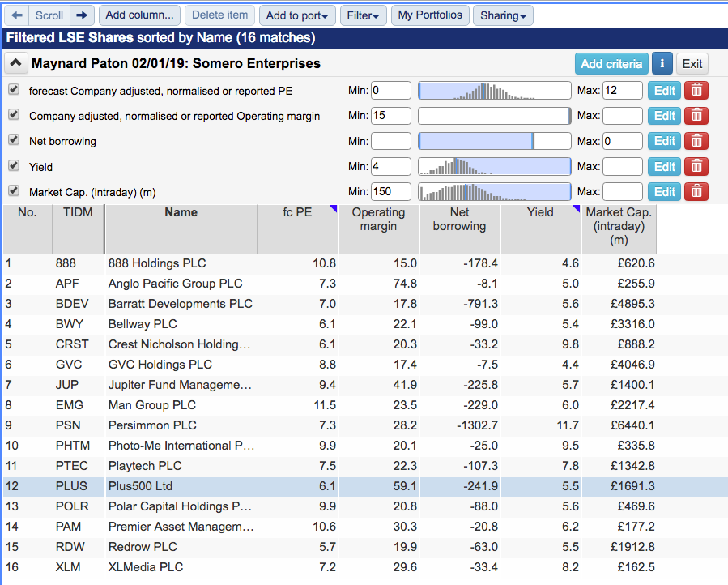Image resolution: width=728 pixels, height=585 pixels.
Task: Click the right scroll arrow icon
Action: coord(82,15)
